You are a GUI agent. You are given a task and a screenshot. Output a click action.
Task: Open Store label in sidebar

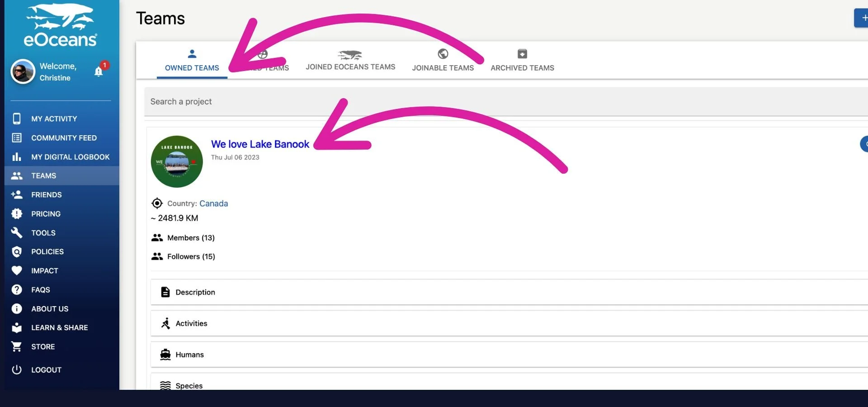[x=43, y=346]
